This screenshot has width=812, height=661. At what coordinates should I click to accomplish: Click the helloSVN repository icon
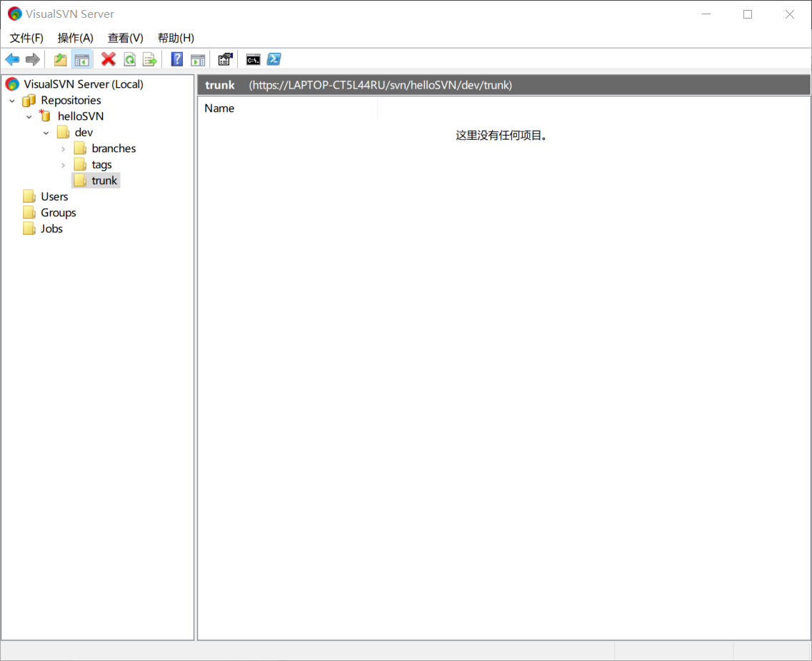[x=45, y=116]
